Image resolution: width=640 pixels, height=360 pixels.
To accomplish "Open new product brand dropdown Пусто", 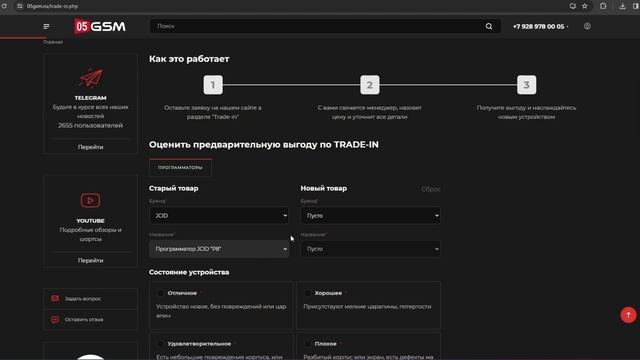I will tap(370, 216).
